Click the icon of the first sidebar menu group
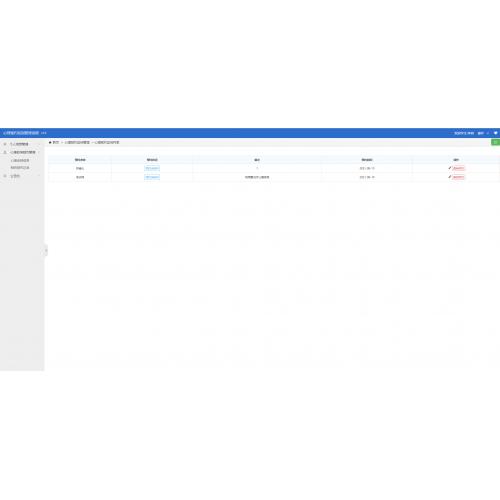This screenshot has height=500, width=500. click(x=5, y=144)
